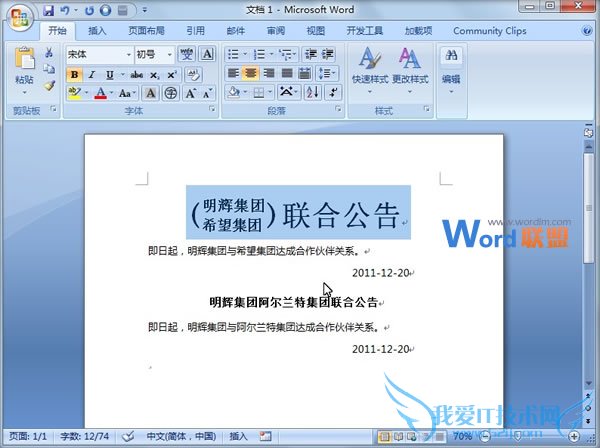Increase the paragraph indent
Image resolution: width=600 pixels, height=448 pixels.
point(327,54)
